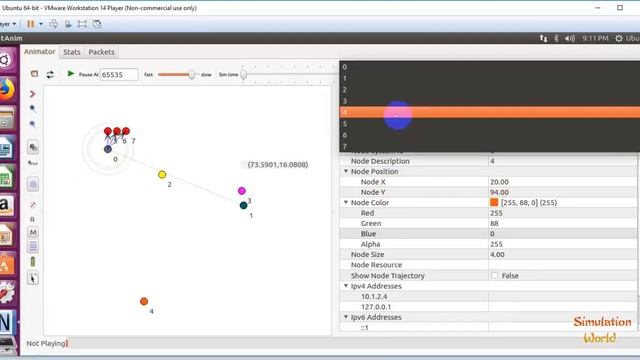The height and width of the screenshot is (360, 640).
Task: Collapse the Node Position group
Action: (x=346, y=171)
